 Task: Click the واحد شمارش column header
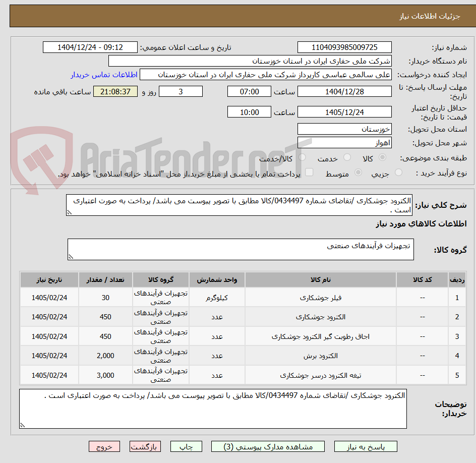pyautogui.click(x=217, y=279)
